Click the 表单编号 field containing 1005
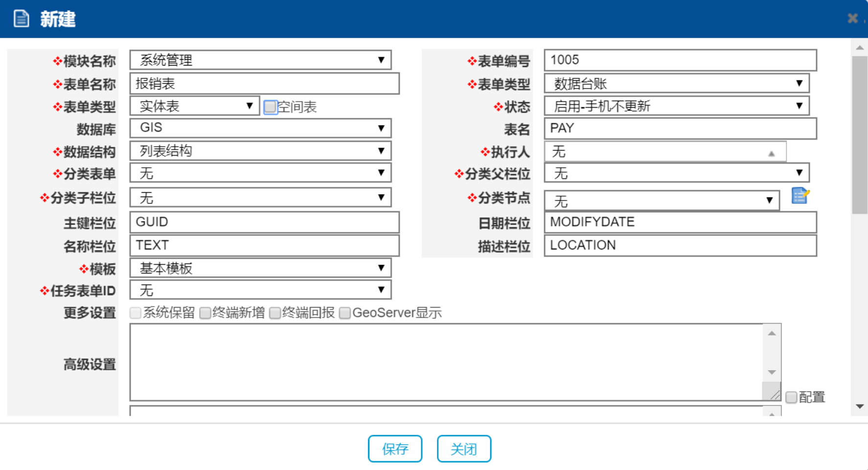The height and width of the screenshot is (470, 868). tap(680, 60)
